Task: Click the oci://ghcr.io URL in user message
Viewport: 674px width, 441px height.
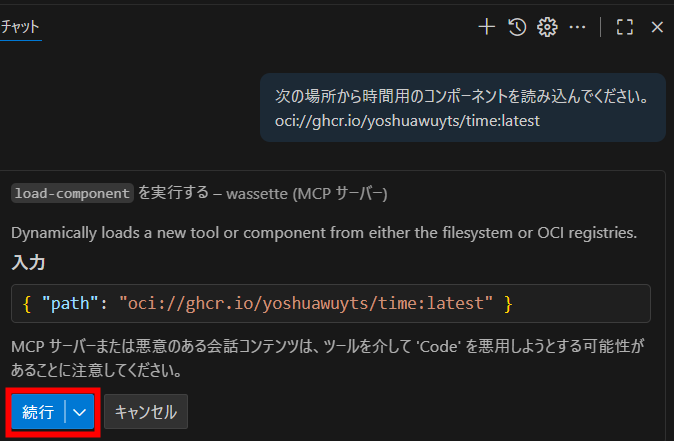Action: coord(407,121)
